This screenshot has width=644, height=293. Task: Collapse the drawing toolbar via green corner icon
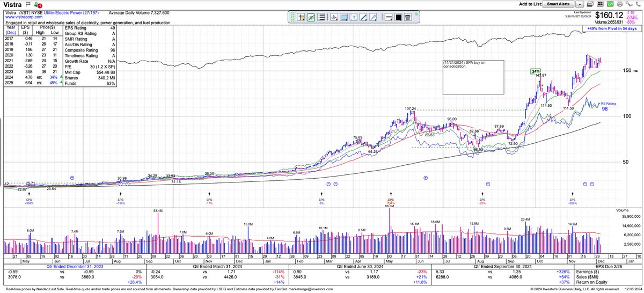pos(416,14)
